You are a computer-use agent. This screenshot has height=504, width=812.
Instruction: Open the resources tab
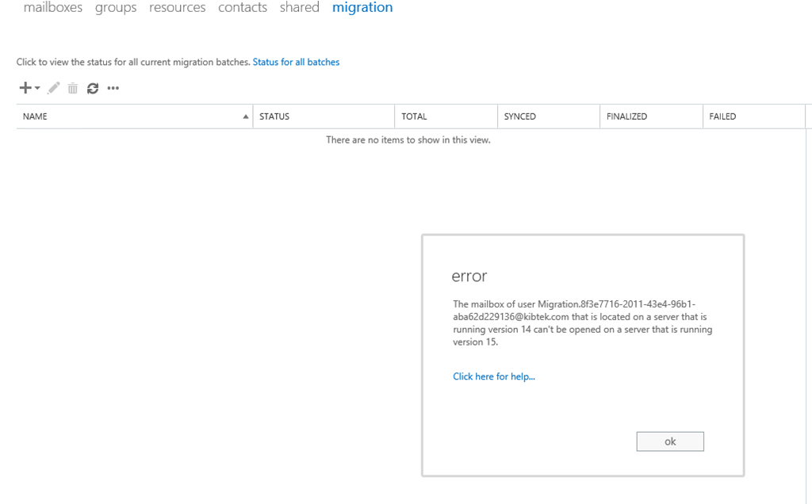(x=177, y=7)
